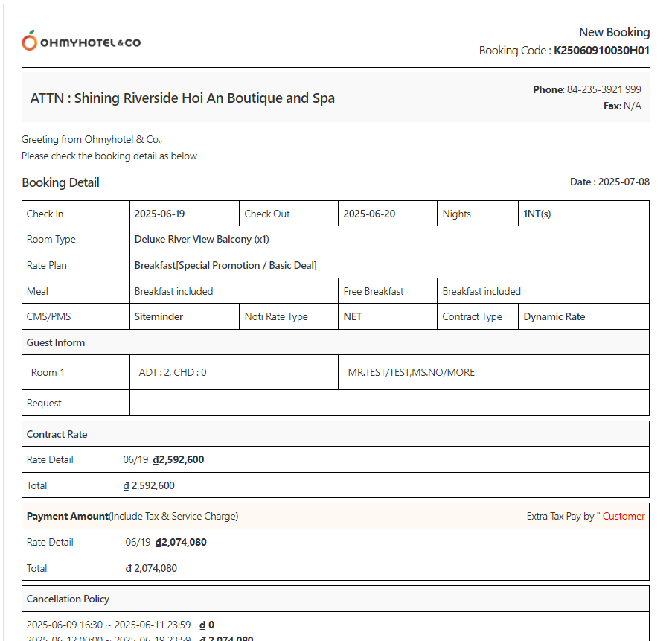Click the hotel phone number 84-235-3921 999
Screen dimensions: 672x641
[x=604, y=89]
